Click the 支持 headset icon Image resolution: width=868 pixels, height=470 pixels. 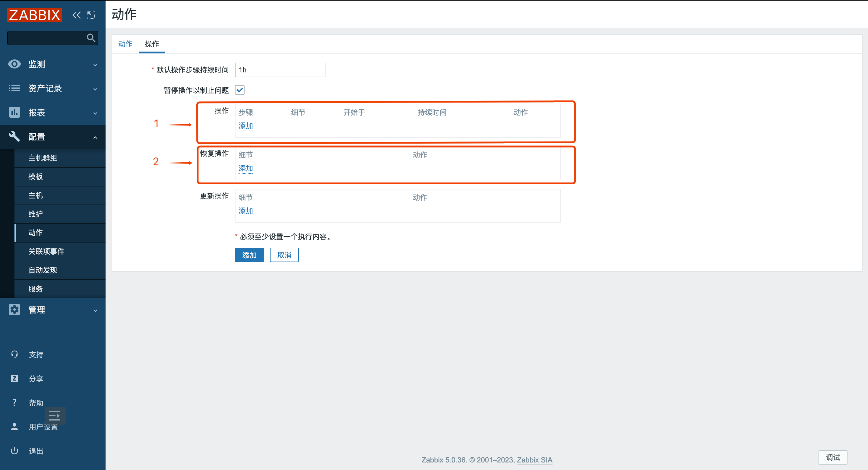(14, 354)
